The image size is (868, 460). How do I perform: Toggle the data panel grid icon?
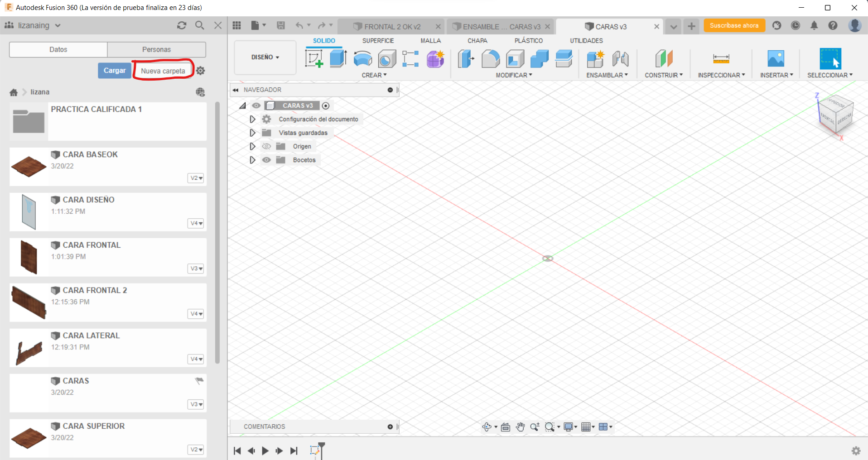(x=236, y=25)
